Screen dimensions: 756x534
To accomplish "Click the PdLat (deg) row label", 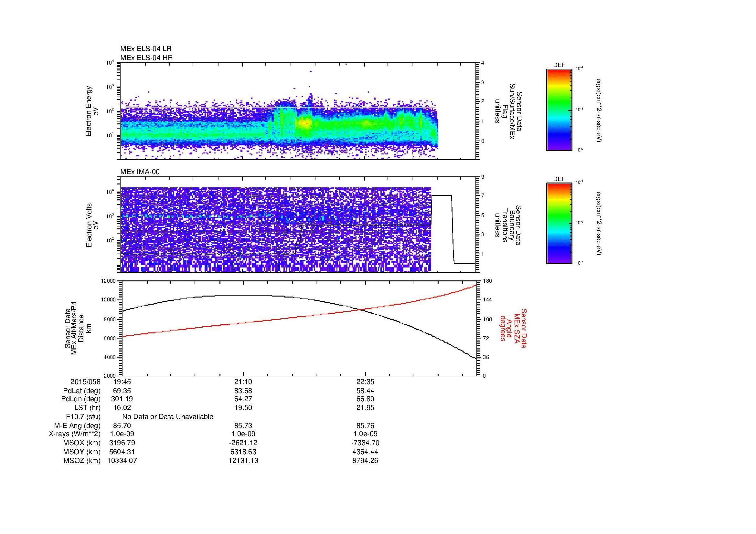I will pos(82,391).
